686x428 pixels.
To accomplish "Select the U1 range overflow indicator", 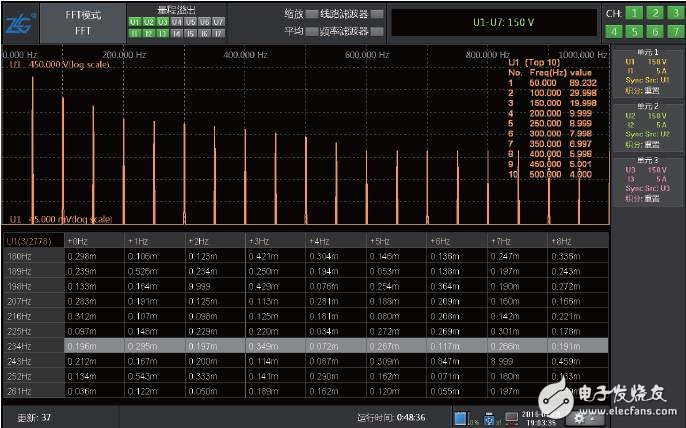I will pyautogui.click(x=135, y=22).
